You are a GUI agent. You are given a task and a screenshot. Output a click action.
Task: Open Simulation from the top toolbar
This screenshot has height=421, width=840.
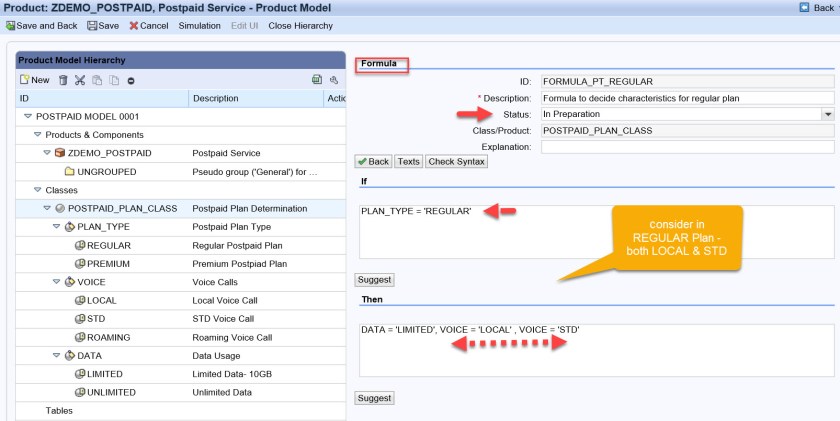click(x=200, y=26)
